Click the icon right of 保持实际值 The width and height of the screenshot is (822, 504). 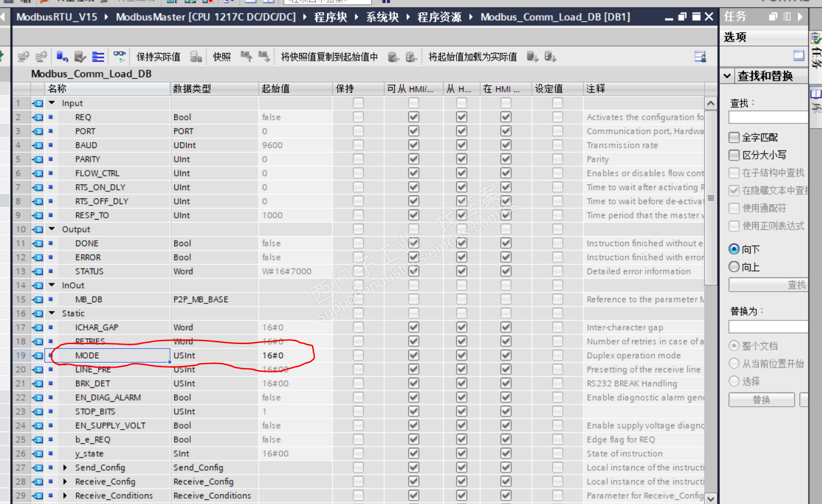coord(197,57)
